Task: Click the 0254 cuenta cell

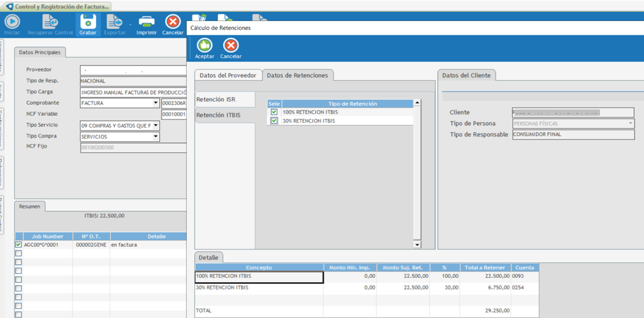Action: (525, 288)
